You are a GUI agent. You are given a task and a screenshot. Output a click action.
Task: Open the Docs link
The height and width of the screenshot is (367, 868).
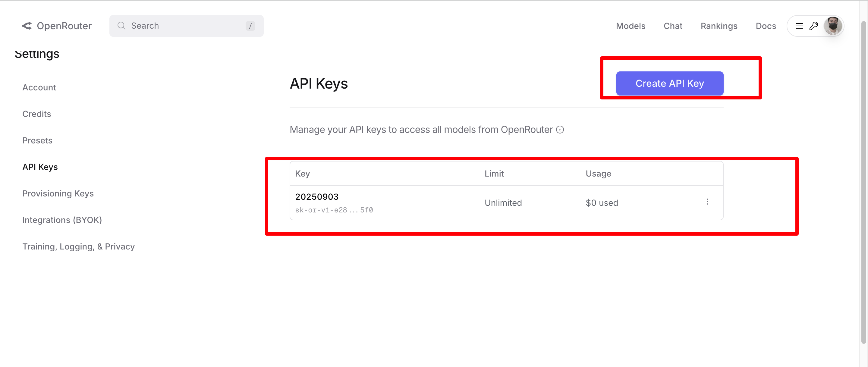coord(766,26)
